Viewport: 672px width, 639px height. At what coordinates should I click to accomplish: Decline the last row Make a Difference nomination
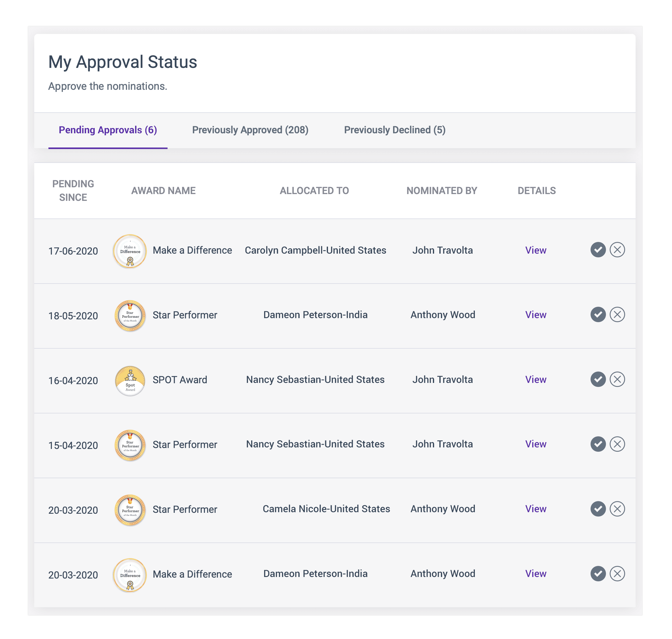click(x=617, y=574)
